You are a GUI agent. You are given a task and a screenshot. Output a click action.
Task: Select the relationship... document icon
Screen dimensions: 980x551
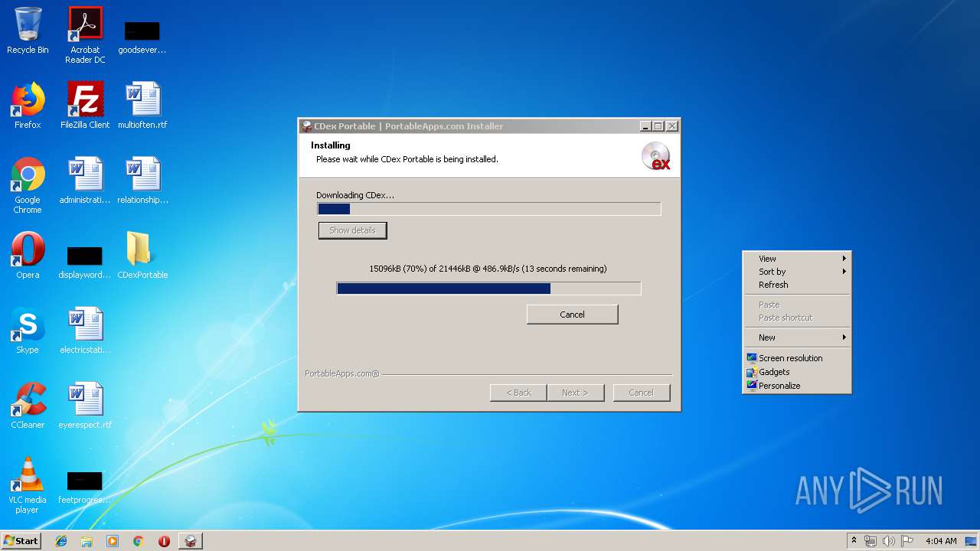(x=142, y=181)
